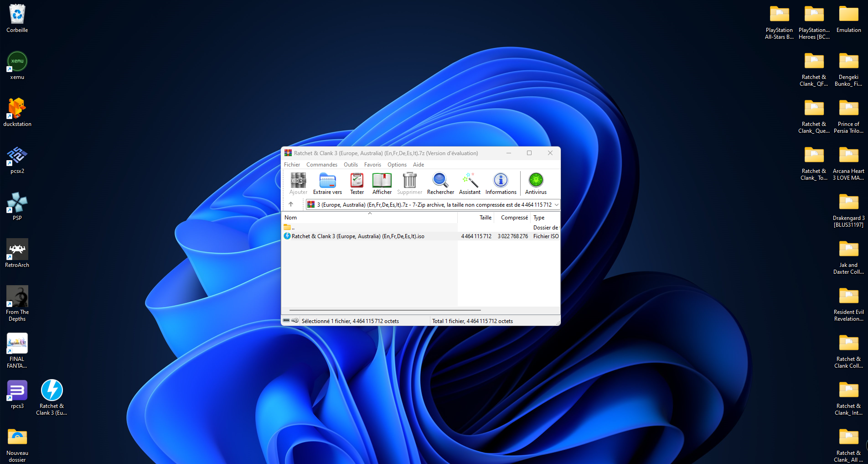Select the Arcana Heart 3 LOVE MA... folder
The width and height of the screenshot is (868, 464).
[x=848, y=163]
